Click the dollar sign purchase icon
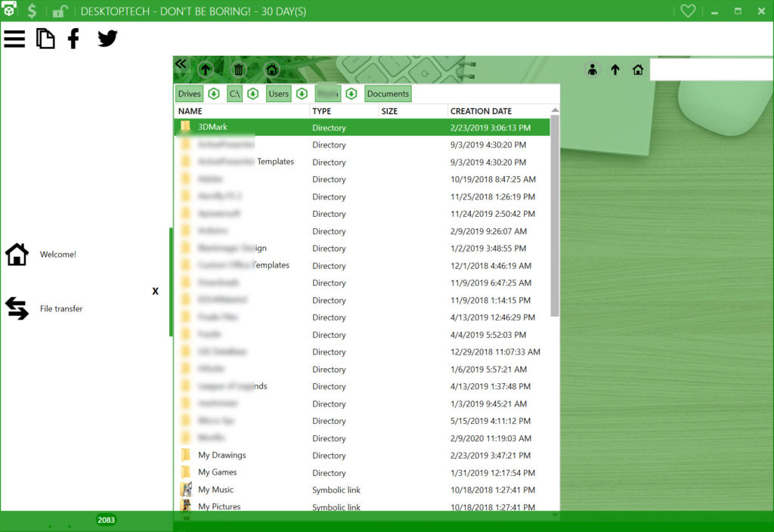The width and height of the screenshot is (774, 532). click(32, 11)
